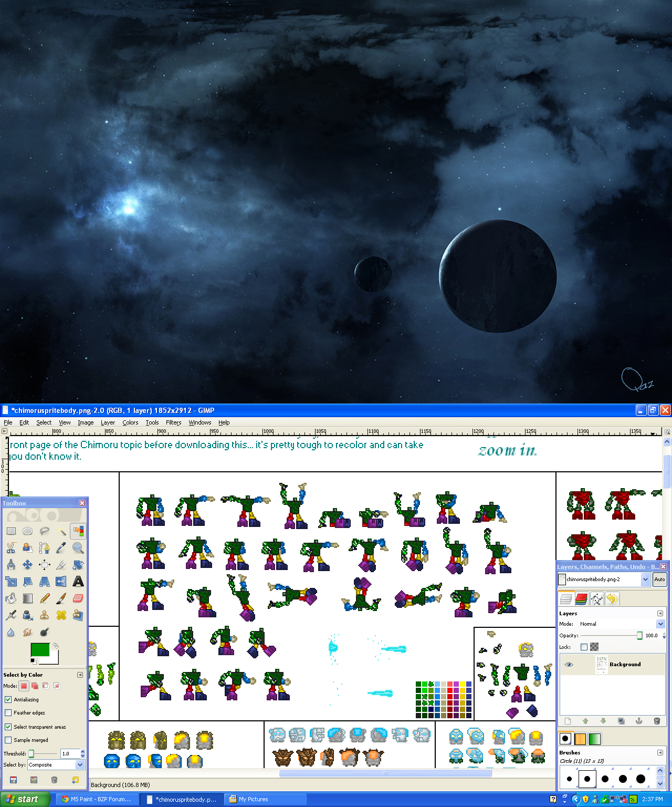
Task: Set selection mode to replace current selection
Action: click(x=24, y=686)
